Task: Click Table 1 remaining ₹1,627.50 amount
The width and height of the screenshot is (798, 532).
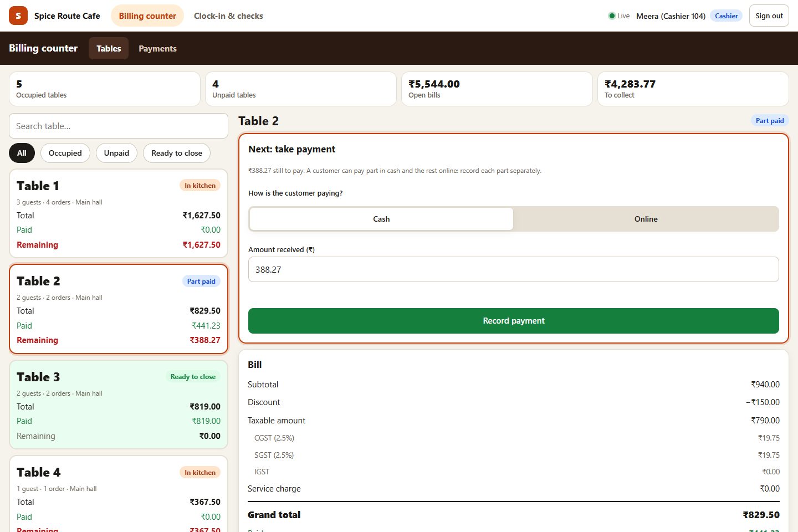Action: point(202,244)
